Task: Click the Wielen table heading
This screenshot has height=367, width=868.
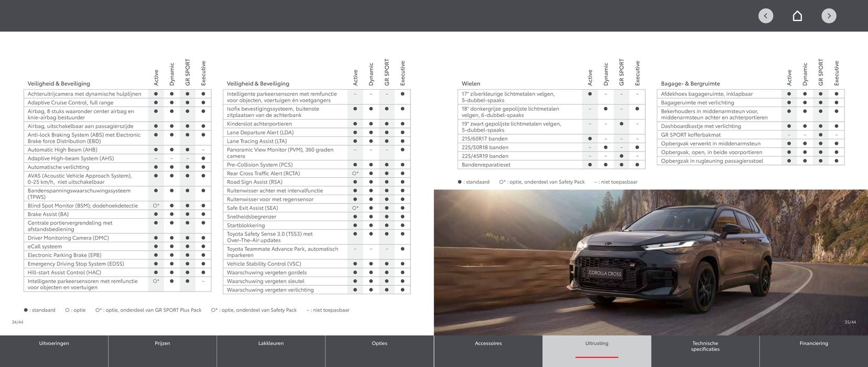Action: pos(471,83)
